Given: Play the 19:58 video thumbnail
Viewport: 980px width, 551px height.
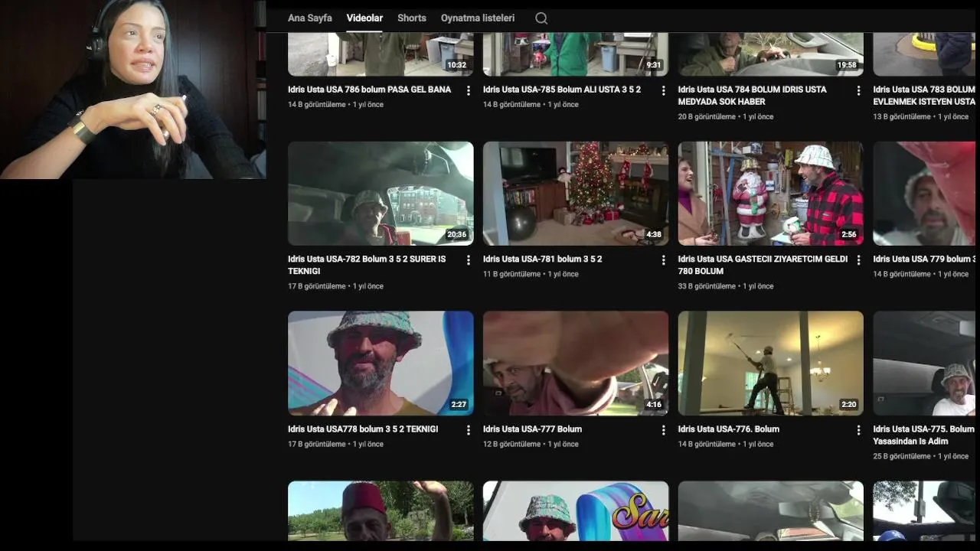Looking at the screenshot, I should click(x=771, y=54).
